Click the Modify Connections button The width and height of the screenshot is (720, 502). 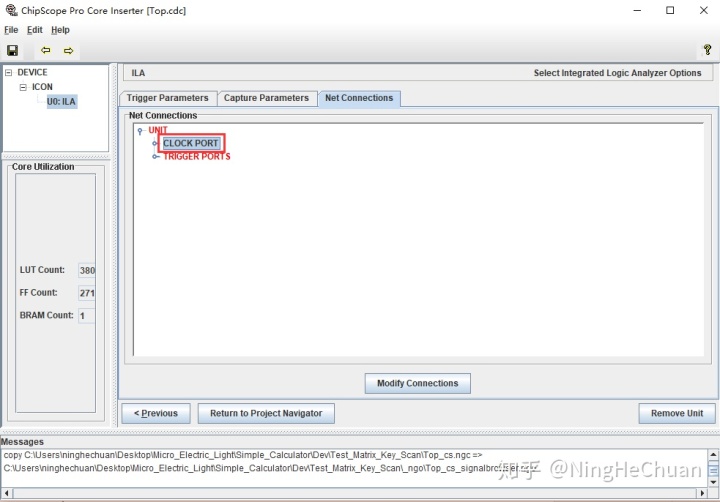click(x=417, y=383)
